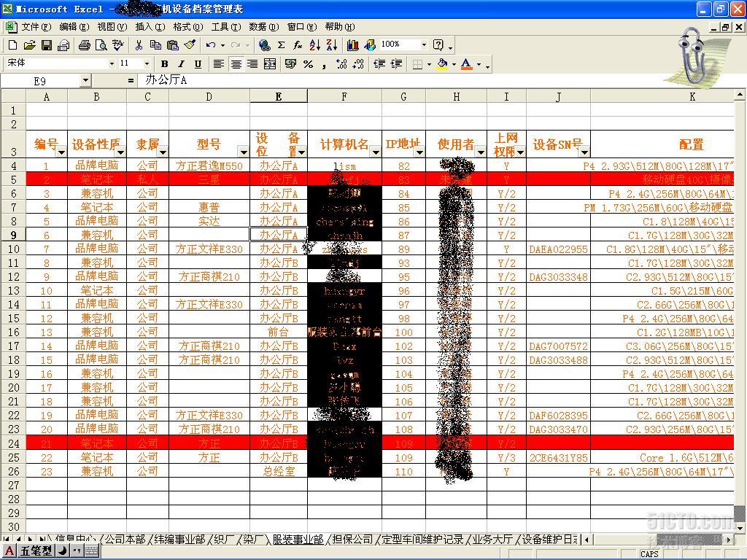The width and height of the screenshot is (747, 560).
Task: Open the 格式 menu
Action: coord(187,27)
